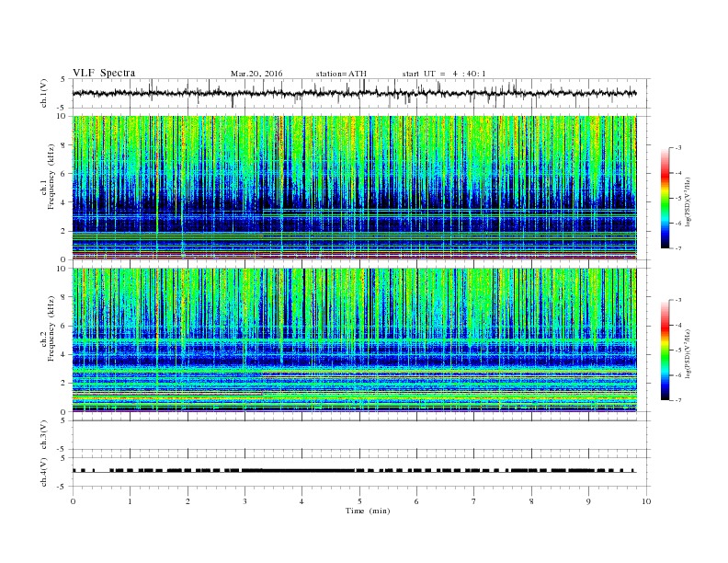Click the "3" tick on the time axis
The height and width of the screenshot is (563, 728).
[x=245, y=501]
